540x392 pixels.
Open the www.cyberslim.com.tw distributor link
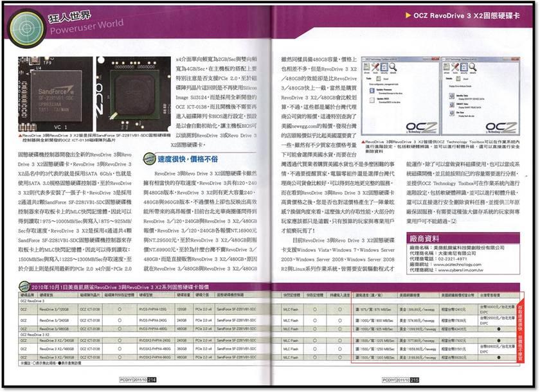pos(461,270)
